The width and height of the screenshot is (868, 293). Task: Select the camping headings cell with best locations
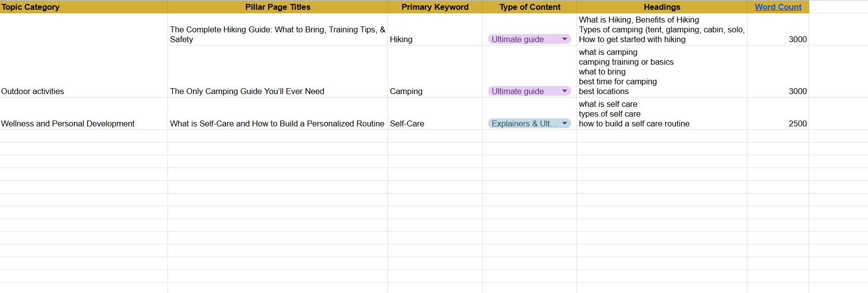662,72
